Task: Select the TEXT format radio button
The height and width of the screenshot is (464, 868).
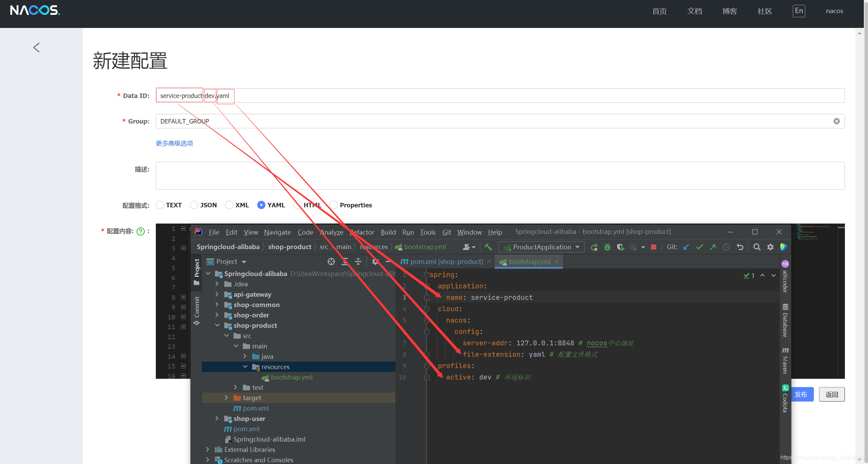Action: pyautogui.click(x=160, y=205)
